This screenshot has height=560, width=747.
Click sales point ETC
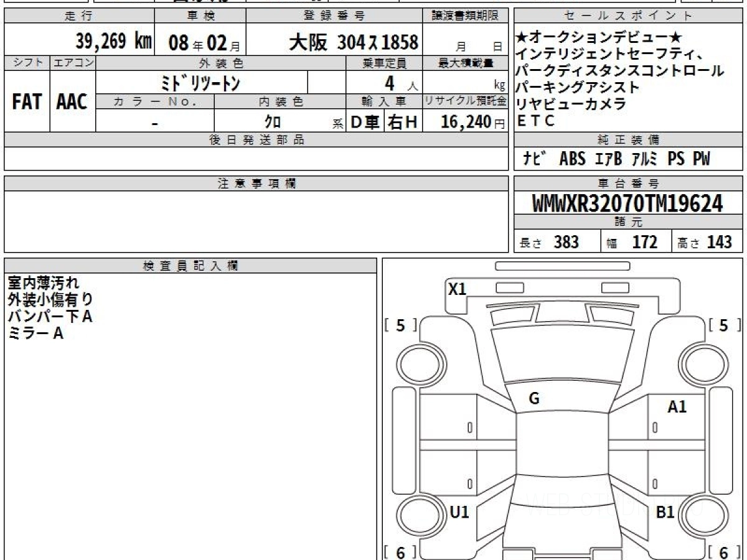pyautogui.click(x=536, y=121)
